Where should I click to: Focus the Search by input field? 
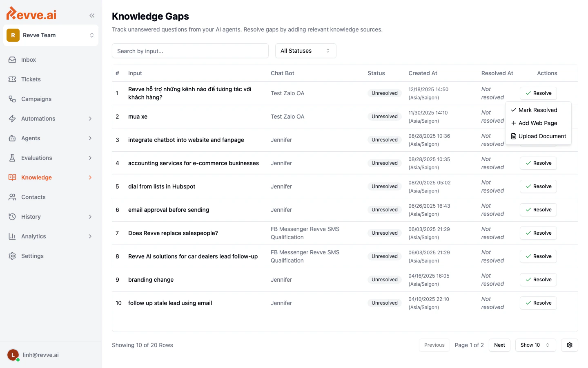pos(190,51)
